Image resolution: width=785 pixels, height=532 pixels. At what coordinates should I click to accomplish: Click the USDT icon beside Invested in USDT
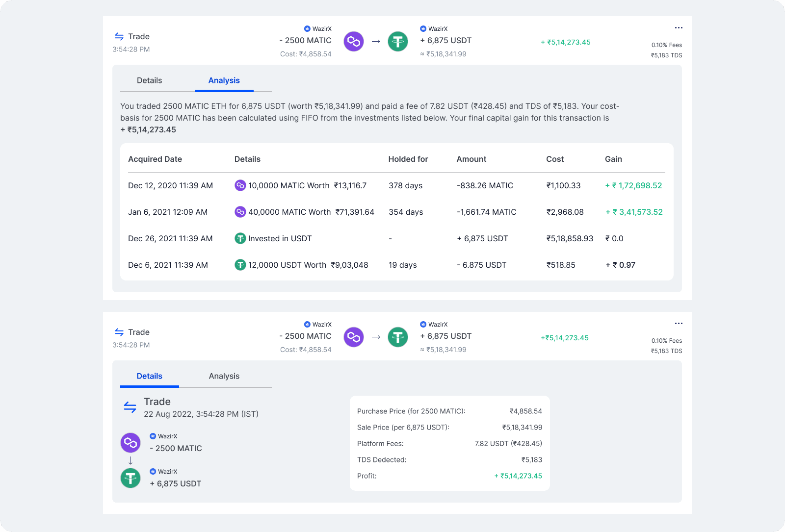pos(240,238)
